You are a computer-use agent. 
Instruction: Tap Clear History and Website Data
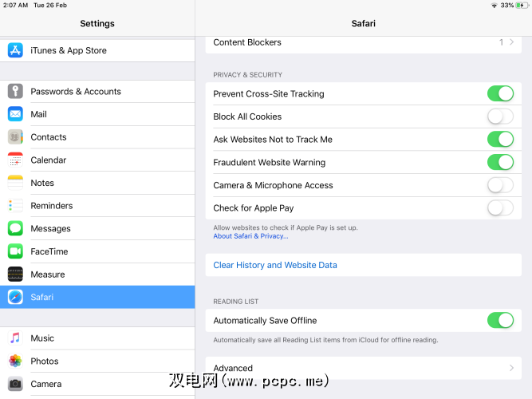(275, 265)
